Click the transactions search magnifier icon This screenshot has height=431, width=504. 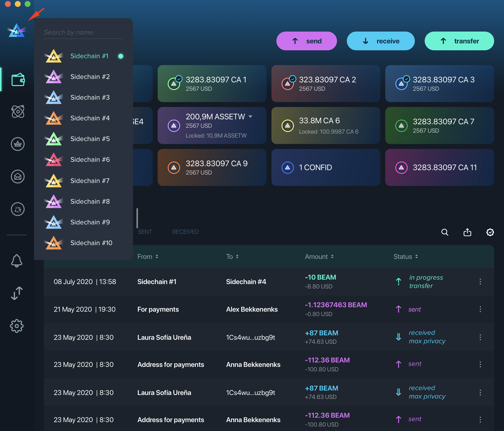[445, 232]
